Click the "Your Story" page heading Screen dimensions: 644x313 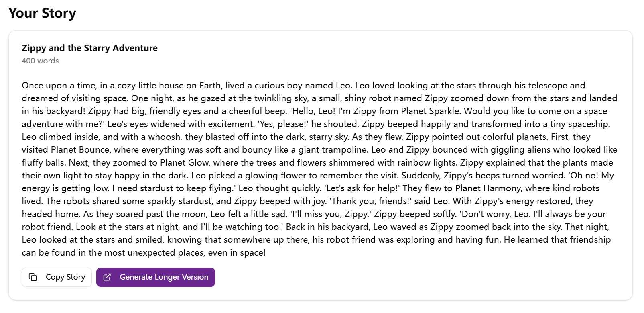tap(43, 13)
